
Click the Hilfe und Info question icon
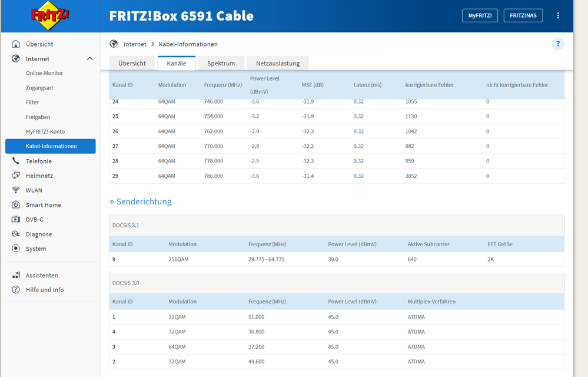point(16,290)
